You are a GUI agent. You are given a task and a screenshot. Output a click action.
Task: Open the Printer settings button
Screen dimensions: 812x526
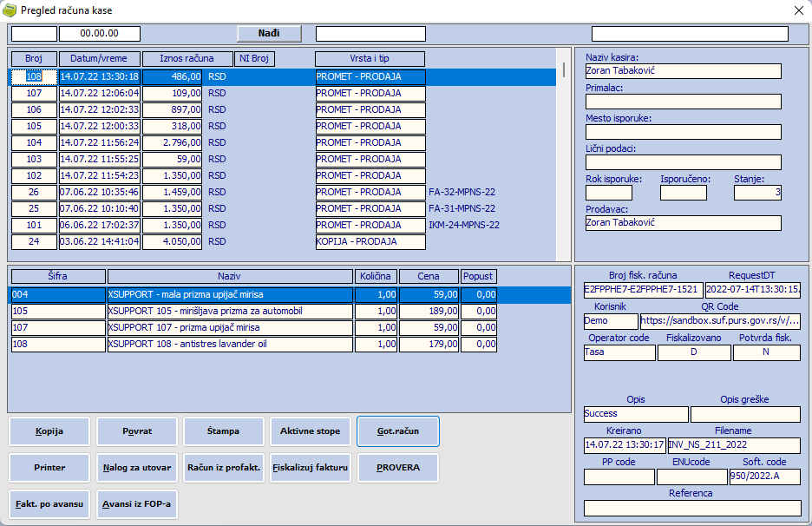tap(49, 468)
